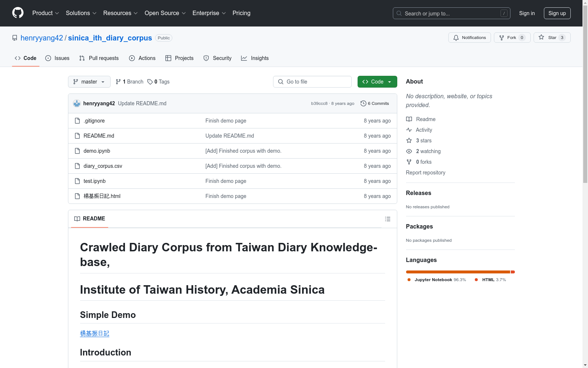Click the 6 Commits text
588x368 pixels.
point(378,103)
